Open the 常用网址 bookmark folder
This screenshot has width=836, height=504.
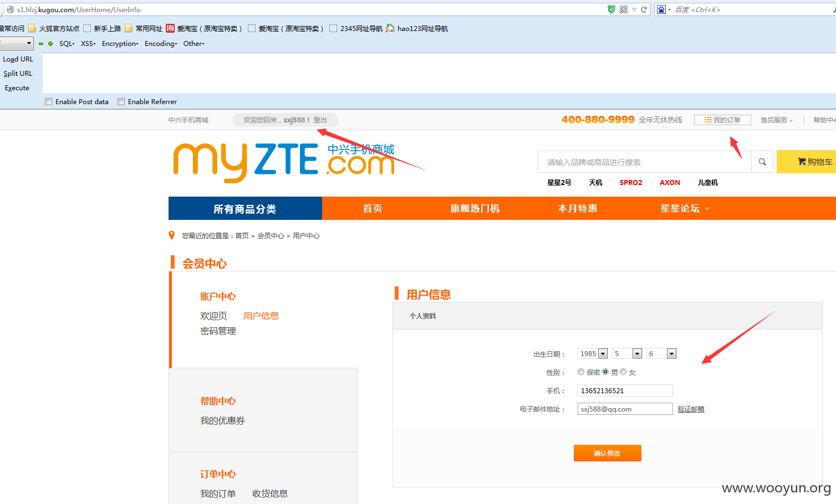[x=144, y=28]
